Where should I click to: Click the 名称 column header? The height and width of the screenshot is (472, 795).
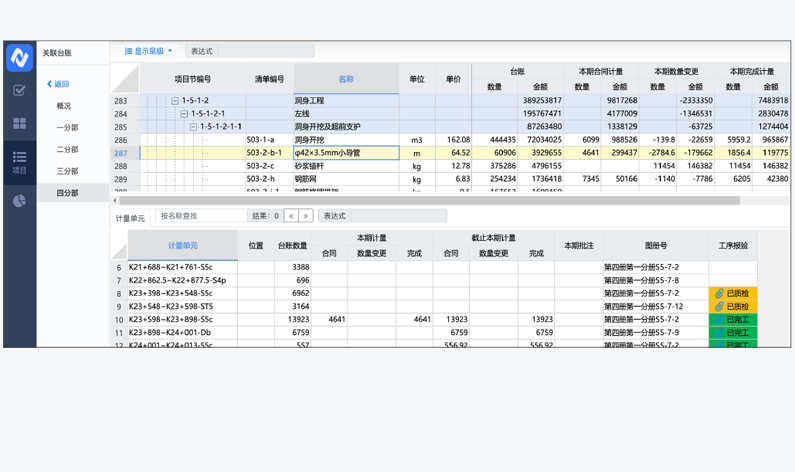tap(346, 79)
